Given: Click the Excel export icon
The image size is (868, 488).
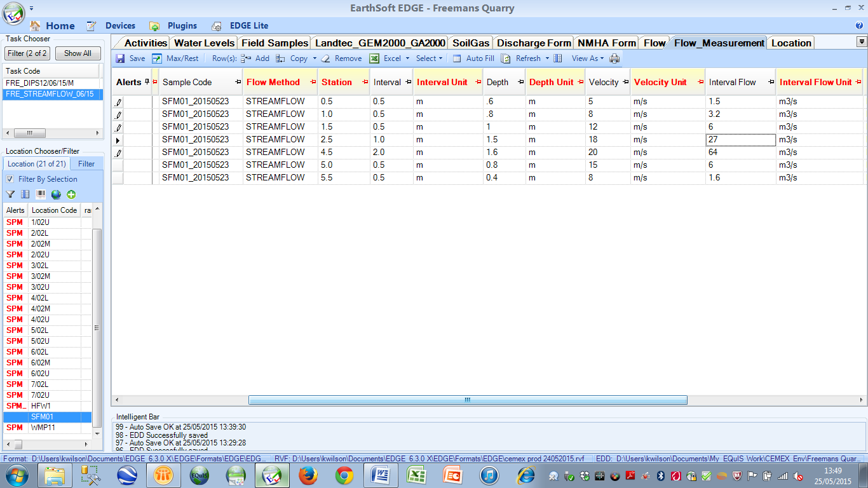Looking at the screenshot, I should coord(375,58).
